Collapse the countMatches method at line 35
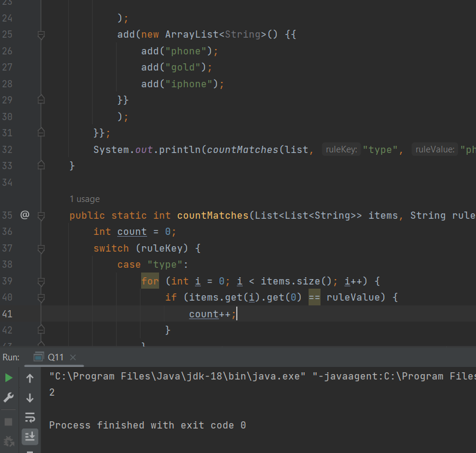 click(x=41, y=216)
